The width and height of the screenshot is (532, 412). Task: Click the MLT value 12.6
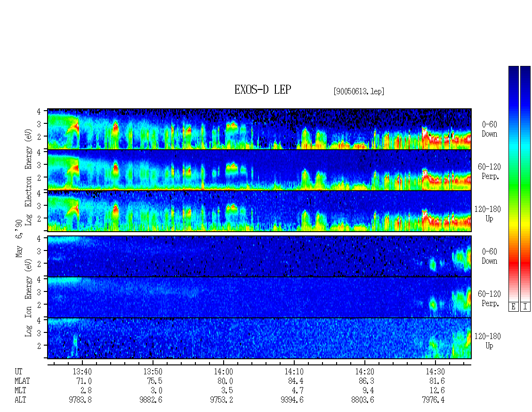[437, 390]
